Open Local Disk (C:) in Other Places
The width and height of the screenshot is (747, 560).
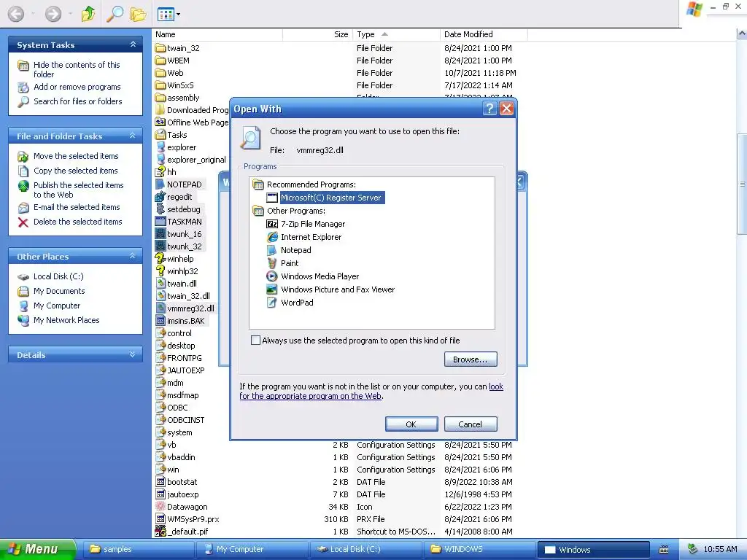coord(58,276)
